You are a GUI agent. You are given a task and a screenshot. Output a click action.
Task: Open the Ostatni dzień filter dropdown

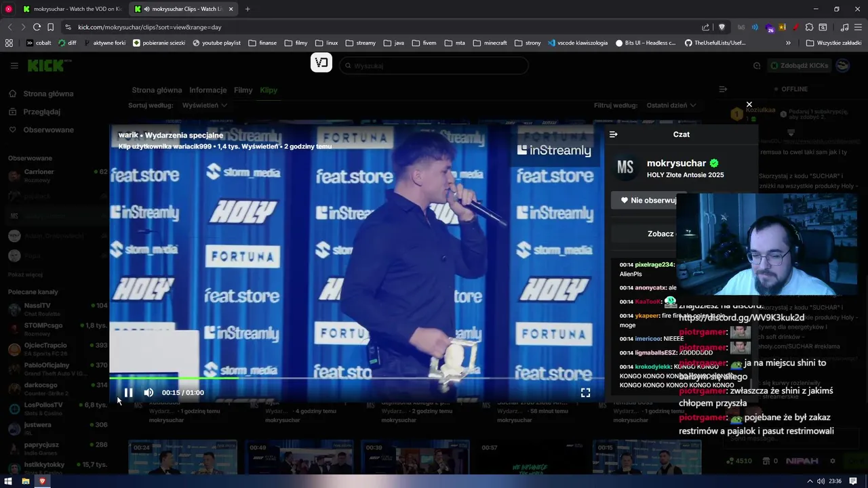coord(671,105)
